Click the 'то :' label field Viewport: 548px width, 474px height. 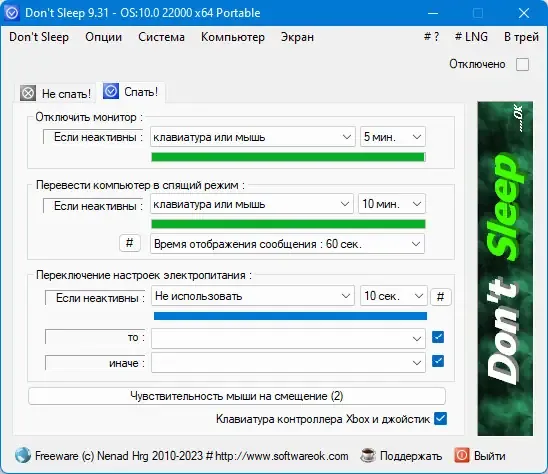tap(95, 337)
